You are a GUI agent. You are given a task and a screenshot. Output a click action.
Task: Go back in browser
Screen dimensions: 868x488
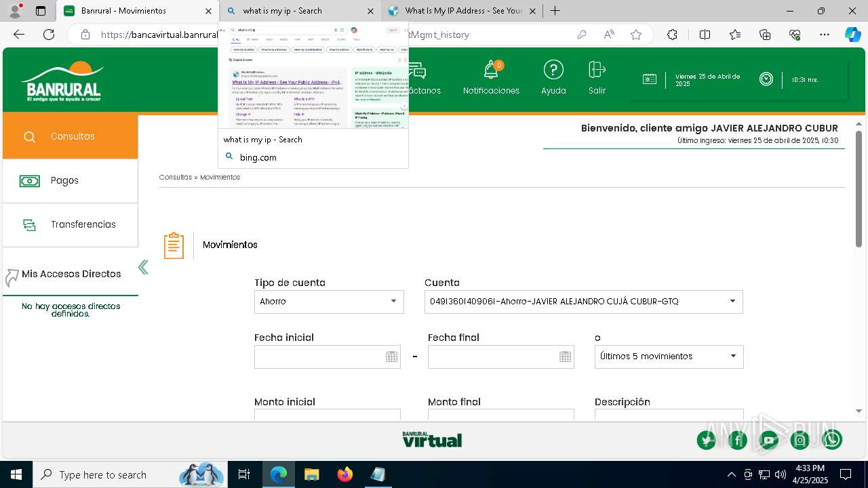point(19,35)
